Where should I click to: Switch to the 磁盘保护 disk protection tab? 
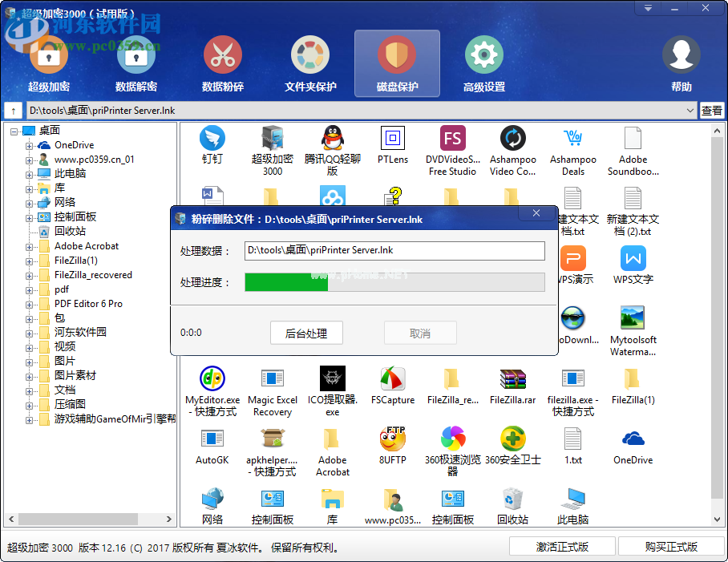(x=395, y=64)
